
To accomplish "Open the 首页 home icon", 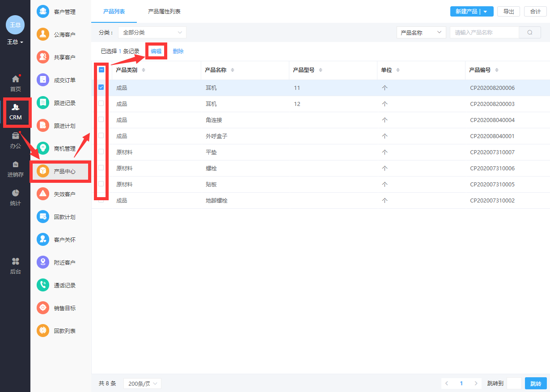I will coord(15,80).
